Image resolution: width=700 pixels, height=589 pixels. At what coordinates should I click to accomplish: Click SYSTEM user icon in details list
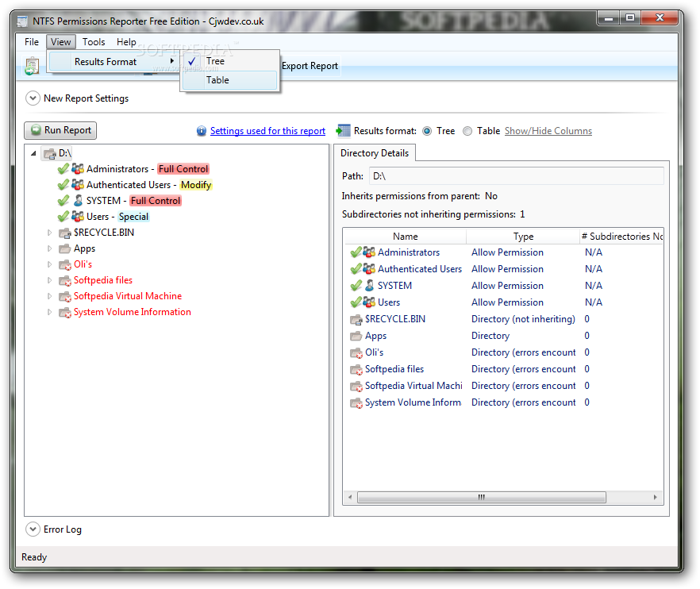(x=370, y=285)
